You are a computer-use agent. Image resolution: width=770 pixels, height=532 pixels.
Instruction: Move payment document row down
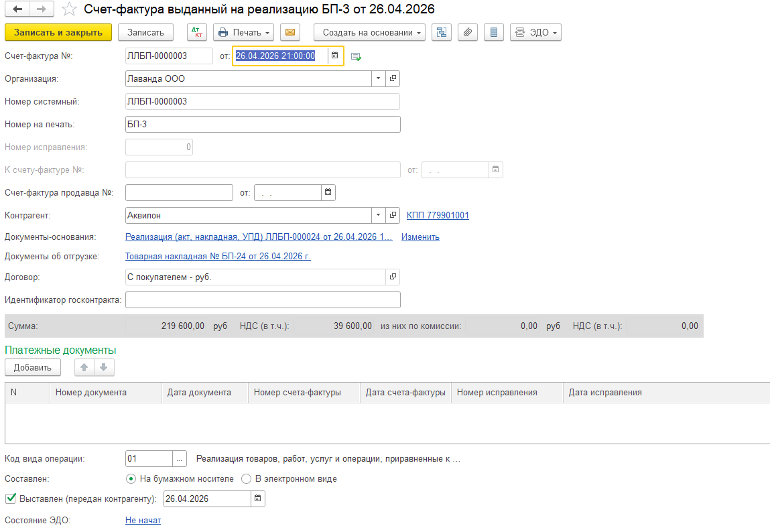pyautogui.click(x=104, y=367)
